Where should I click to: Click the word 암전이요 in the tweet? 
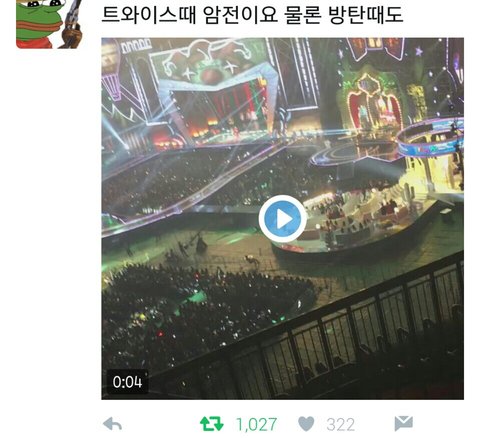point(241,15)
